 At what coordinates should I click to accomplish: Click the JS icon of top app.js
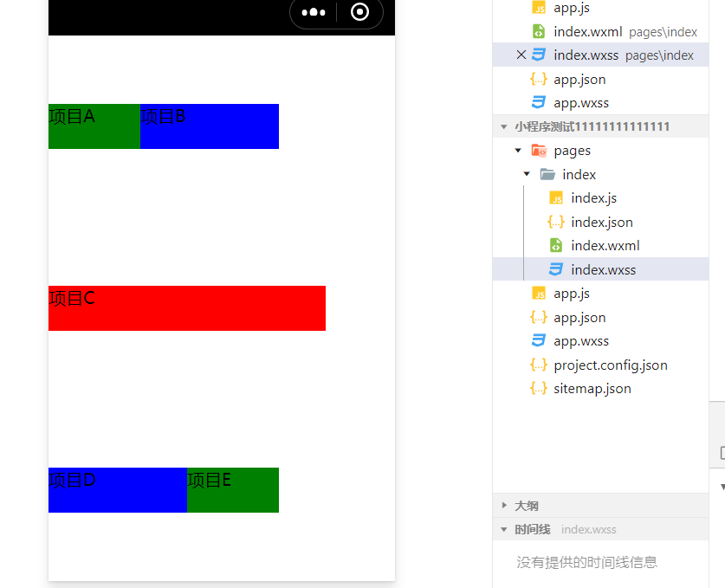[539, 8]
